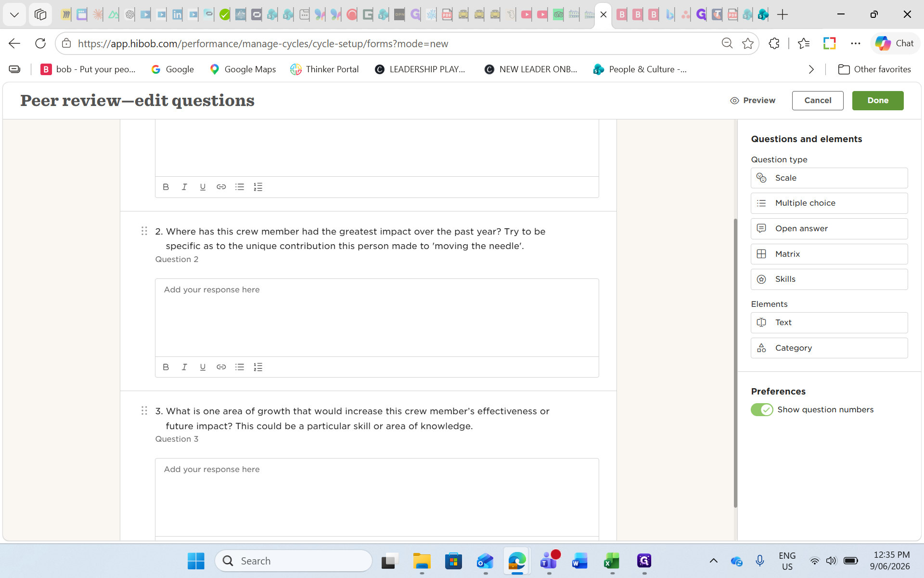The image size is (924, 578).
Task: Click the Windows Start button
Action: click(x=196, y=561)
